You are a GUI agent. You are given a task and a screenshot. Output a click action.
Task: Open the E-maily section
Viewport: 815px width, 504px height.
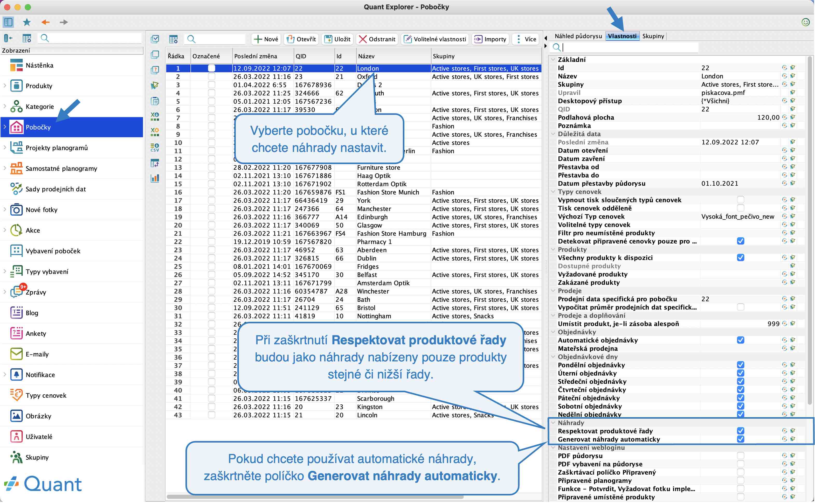coord(37,355)
